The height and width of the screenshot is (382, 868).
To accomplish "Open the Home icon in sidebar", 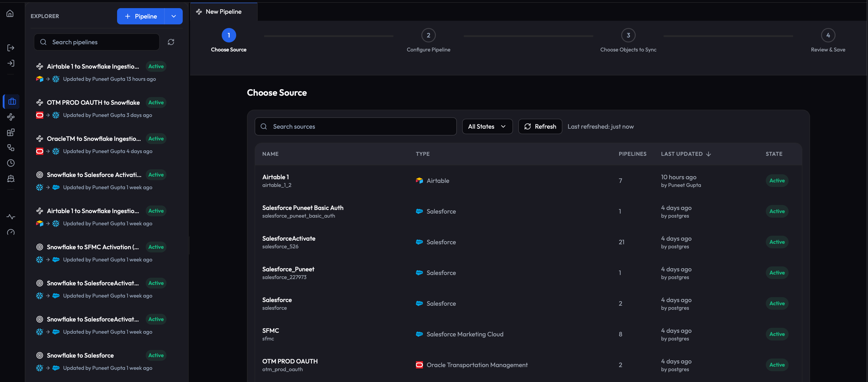I will [x=10, y=14].
